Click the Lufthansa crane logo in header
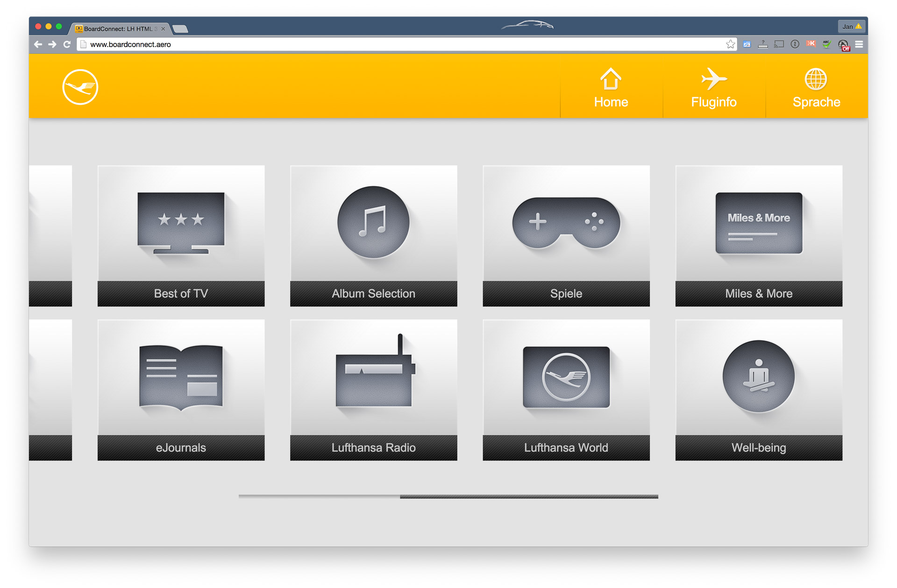The image size is (897, 588). 80,87
